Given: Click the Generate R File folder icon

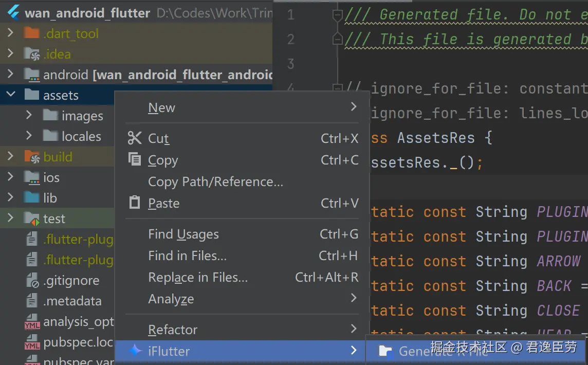Looking at the screenshot, I should click(x=385, y=351).
